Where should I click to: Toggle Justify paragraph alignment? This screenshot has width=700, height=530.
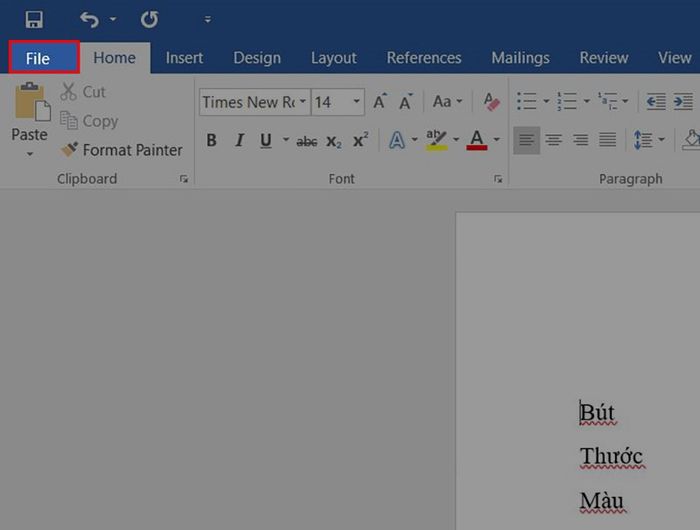(x=608, y=140)
